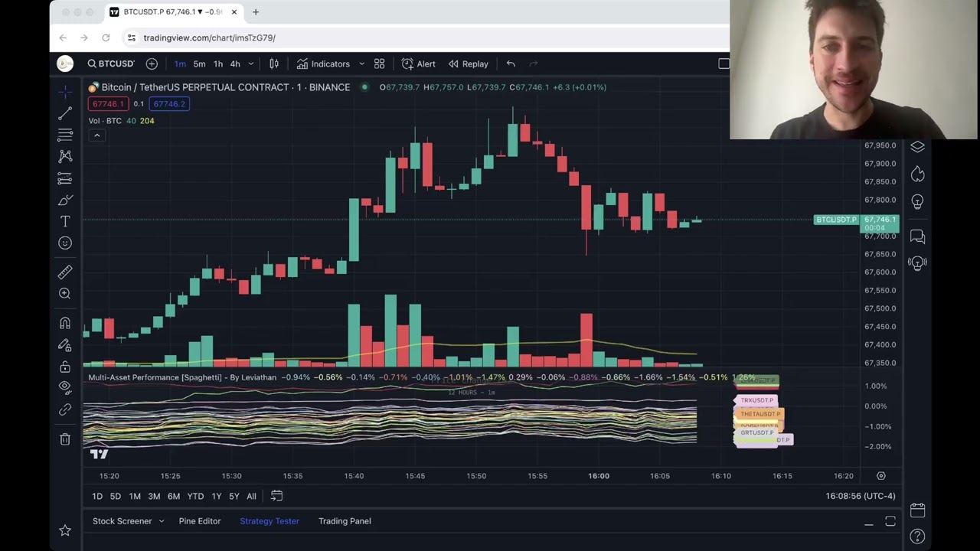The image size is (980, 551).
Task: Toggle stay in drawing mode
Action: click(65, 345)
